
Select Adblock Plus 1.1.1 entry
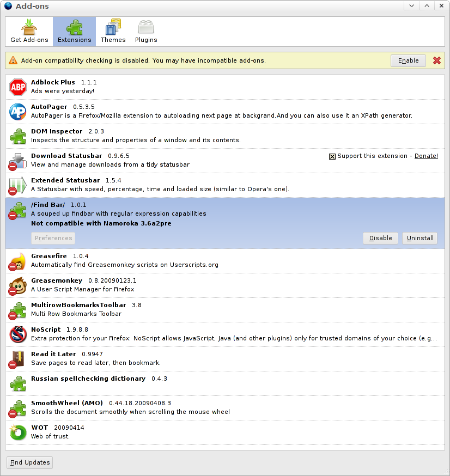225,87
